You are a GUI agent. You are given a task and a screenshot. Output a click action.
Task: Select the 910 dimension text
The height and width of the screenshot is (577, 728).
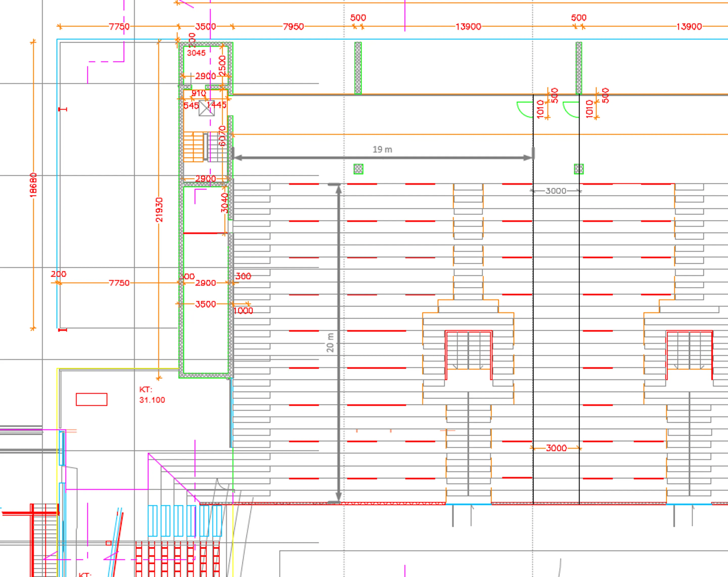point(199,93)
